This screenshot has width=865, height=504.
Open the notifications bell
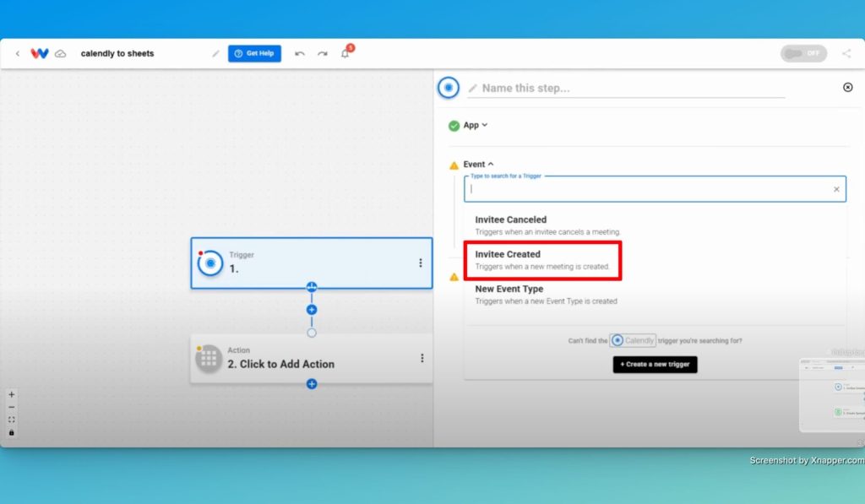(x=345, y=53)
